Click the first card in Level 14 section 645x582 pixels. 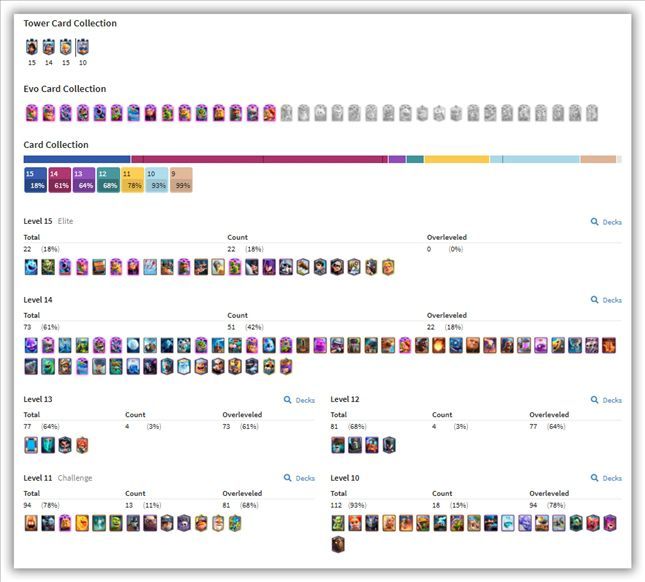[x=31, y=345]
